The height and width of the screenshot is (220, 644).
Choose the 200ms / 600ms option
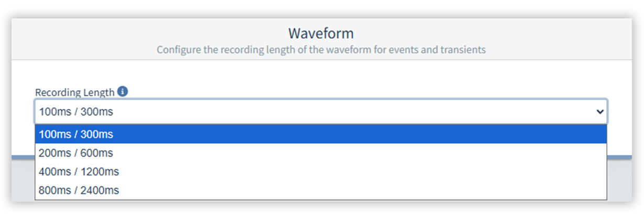[x=76, y=153]
